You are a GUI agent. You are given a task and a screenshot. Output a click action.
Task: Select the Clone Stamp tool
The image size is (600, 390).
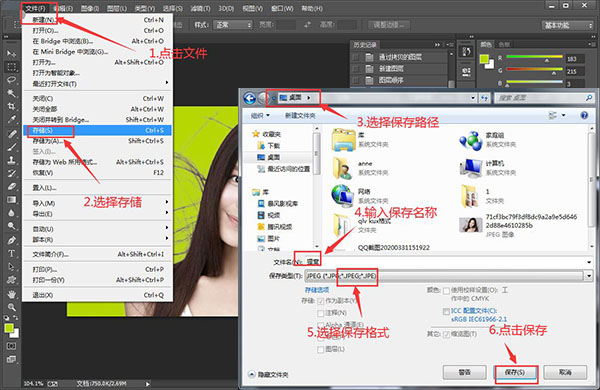coord(11,160)
